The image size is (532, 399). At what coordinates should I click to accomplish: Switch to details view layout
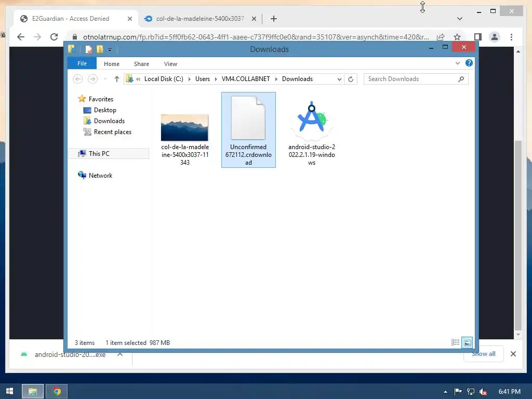click(455, 342)
